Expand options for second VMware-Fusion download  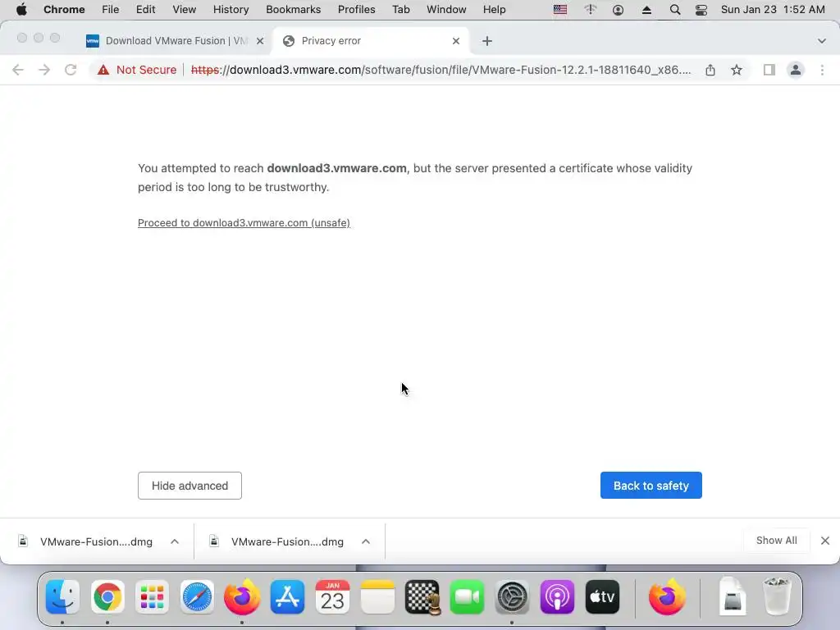[365, 541]
